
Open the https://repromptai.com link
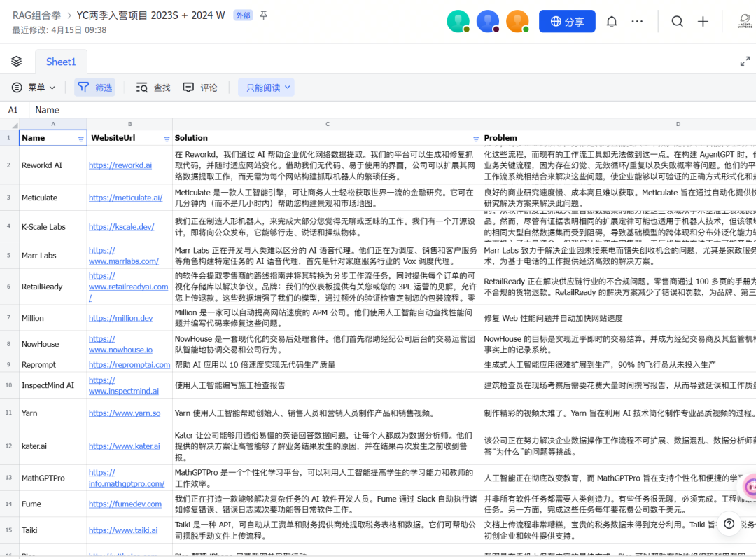click(x=129, y=365)
